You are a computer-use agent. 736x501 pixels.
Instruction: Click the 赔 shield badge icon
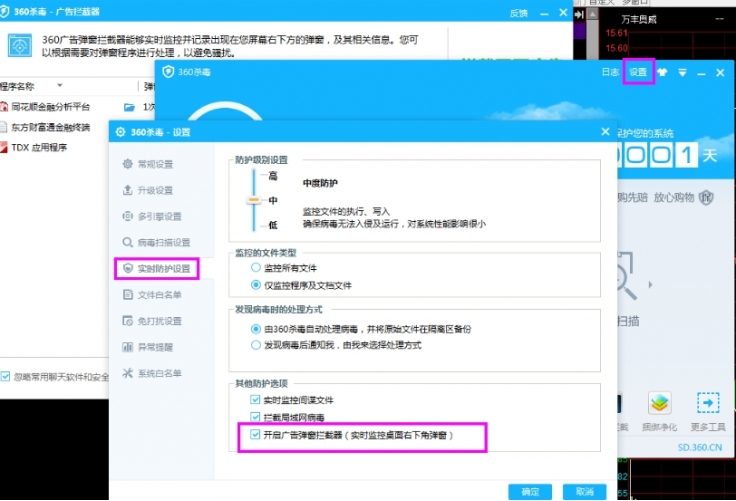pos(706,198)
